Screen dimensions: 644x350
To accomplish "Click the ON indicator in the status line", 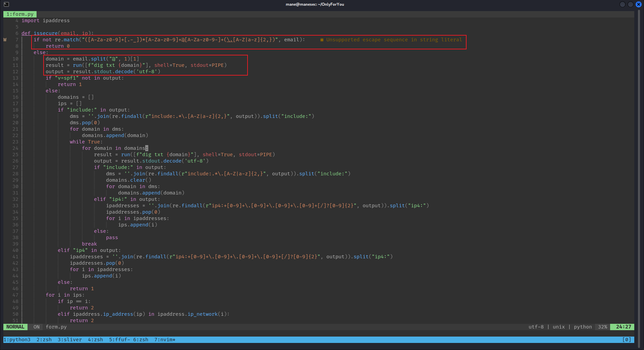I will (x=37, y=327).
